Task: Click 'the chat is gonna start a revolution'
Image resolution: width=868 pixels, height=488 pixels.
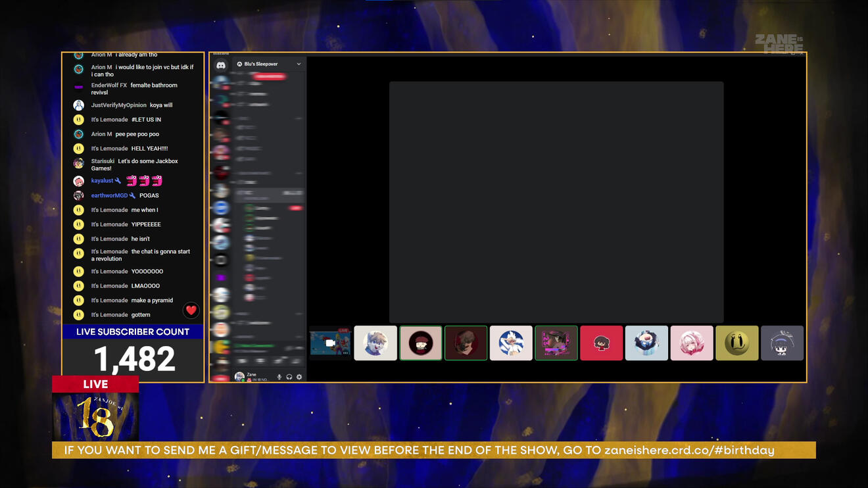Action: (141, 255)
